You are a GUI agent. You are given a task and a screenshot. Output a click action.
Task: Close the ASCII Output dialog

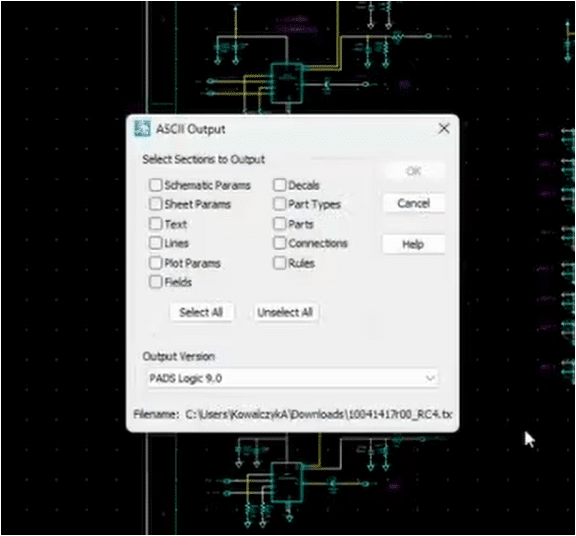(x=444, y=129)
